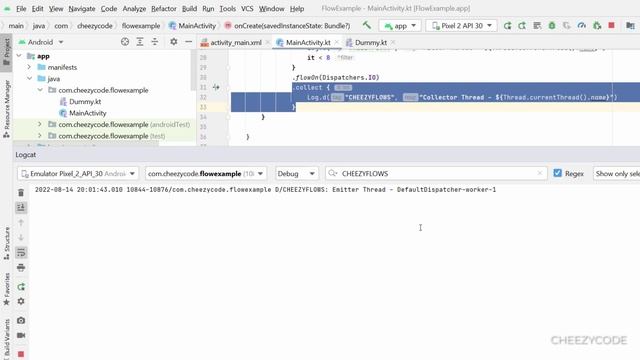Open the File menu
640x360 pixels.
point(21,9)
